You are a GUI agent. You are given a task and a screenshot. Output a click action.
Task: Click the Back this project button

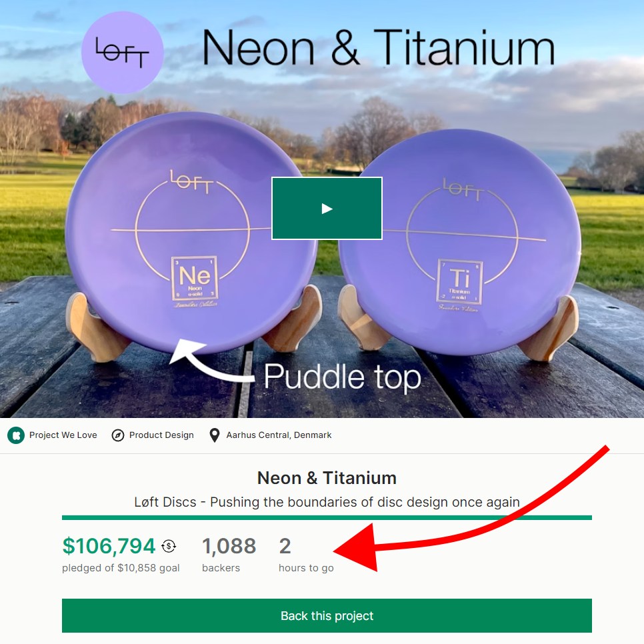point(327,615)
